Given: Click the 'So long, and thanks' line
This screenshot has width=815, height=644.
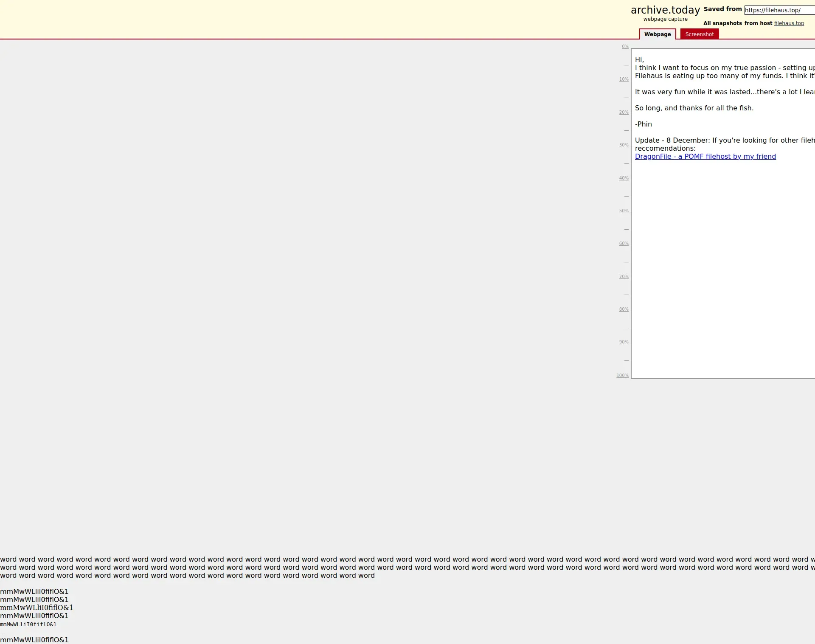Looking at the screenshot, I should click(x=694, y=108).
